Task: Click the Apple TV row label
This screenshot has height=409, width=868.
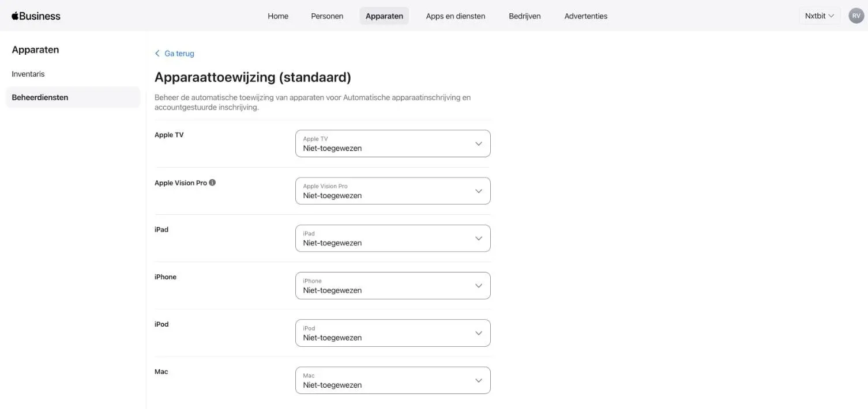Action: pyautogui.click(x=169, y=135)
